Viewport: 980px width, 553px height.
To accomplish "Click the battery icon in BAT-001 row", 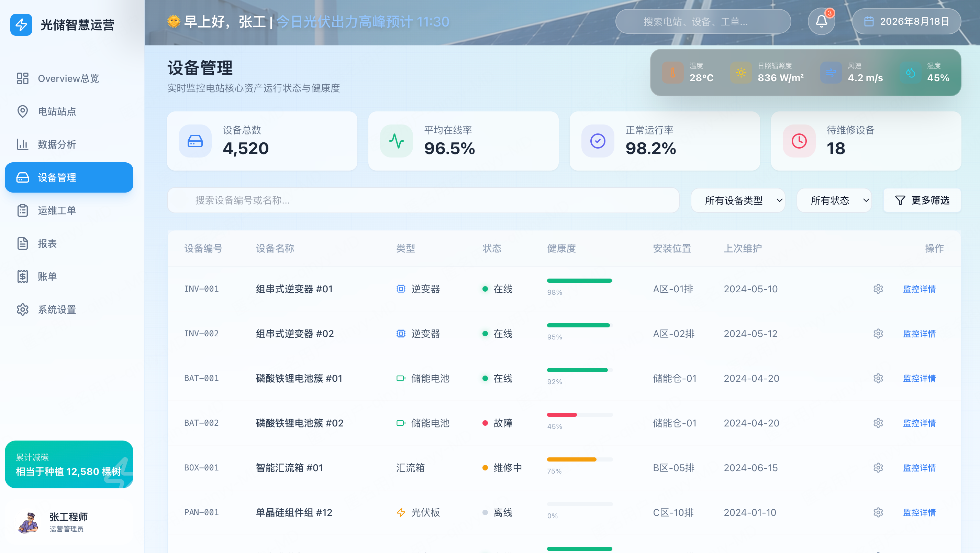I will (x=401, y=378).
